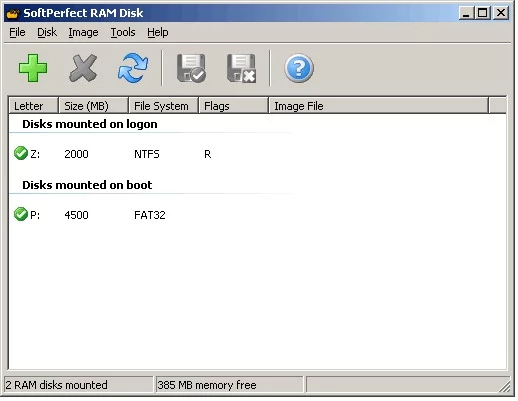518x401 pixels.
Task: Open the Image menu
Action: pos(83,32)
